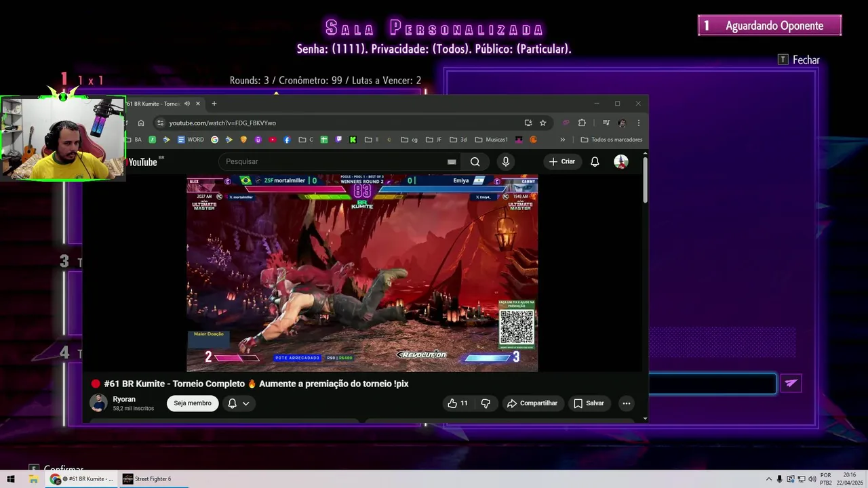This screenshot has width=868, height=488.
Task: Open the Brave shield bookmark icon
Action: pos(243,140)
